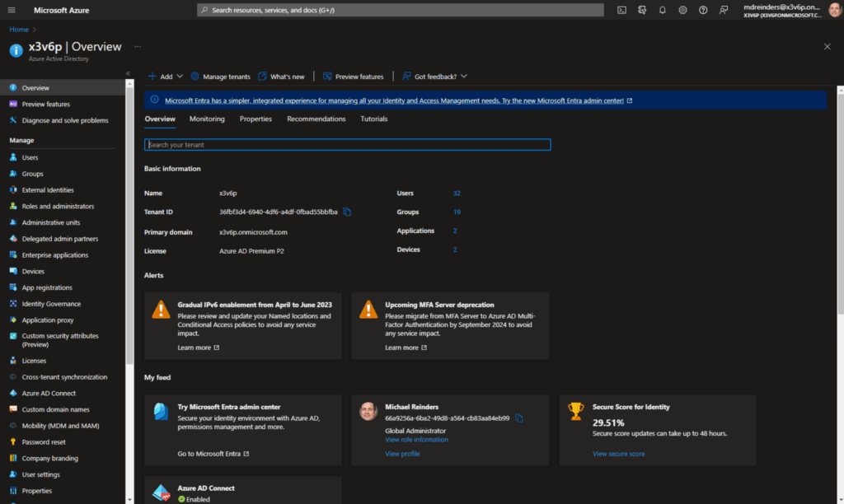Open the ellipsis More options beside the title
This screenshot has width=844, height=504.
click(x=138, y=47)
